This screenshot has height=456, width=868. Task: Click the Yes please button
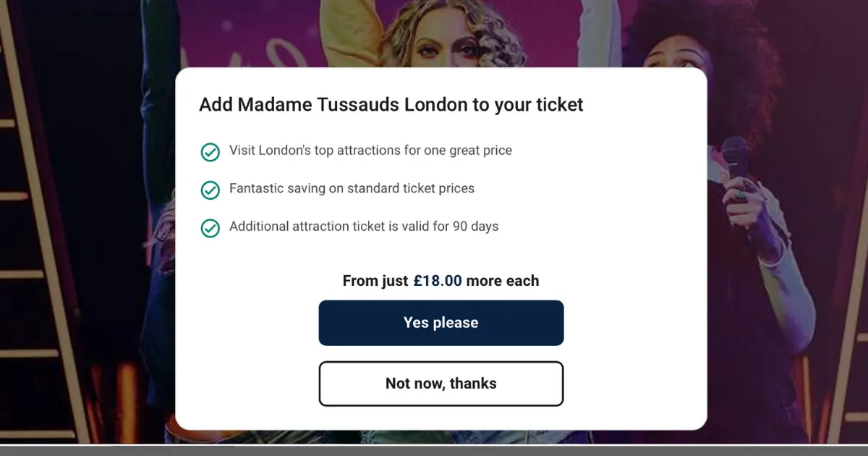click(441, 323)
